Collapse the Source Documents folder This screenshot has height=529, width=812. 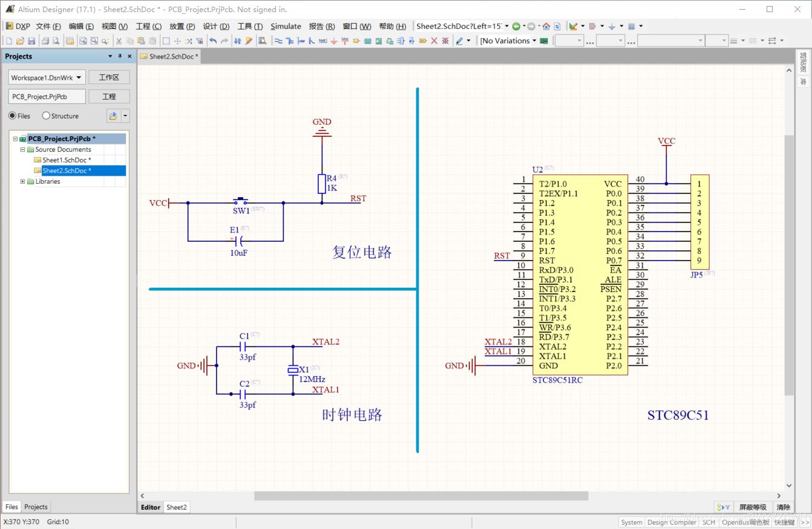pyautogui.click(x=23, y=149)
